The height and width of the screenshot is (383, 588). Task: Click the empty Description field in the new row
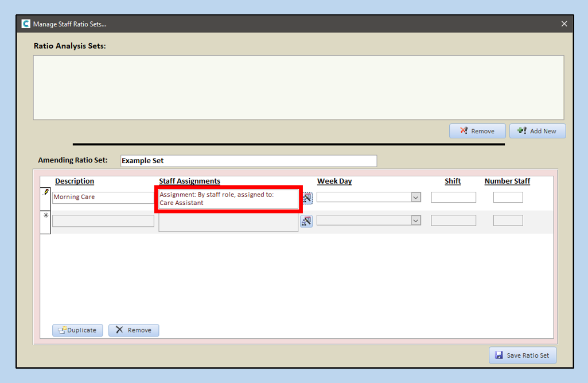pyautogui.click(x=103, y=221)
